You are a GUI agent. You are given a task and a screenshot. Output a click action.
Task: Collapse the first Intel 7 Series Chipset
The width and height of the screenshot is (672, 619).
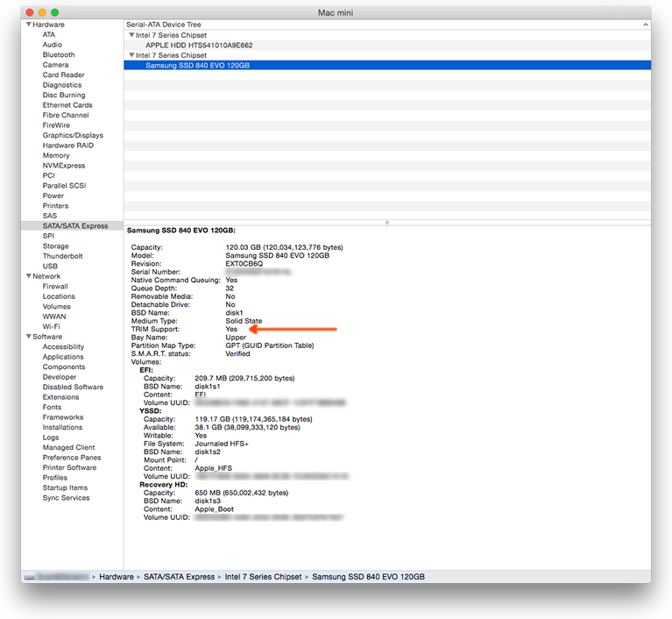[131, 35]
